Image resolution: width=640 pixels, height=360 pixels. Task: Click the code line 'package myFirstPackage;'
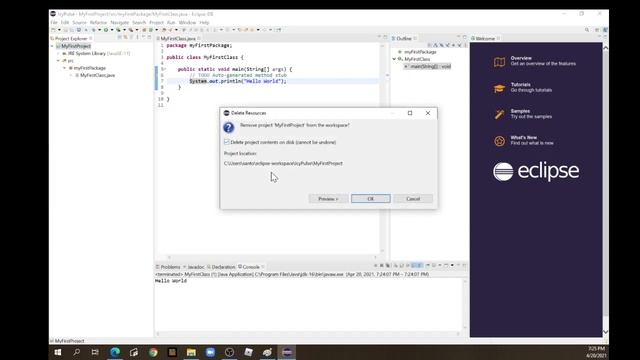199,45
